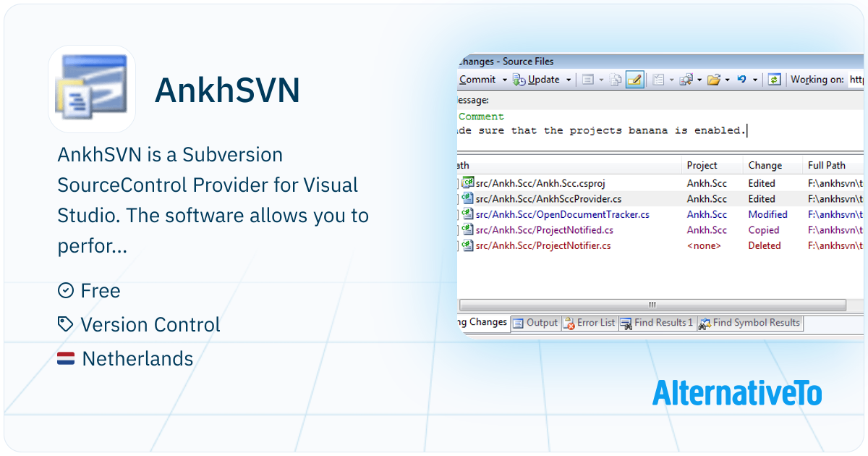
Task: Click the show differences magnifier icon
Action: pyautogui.click(x=686, y=80)
